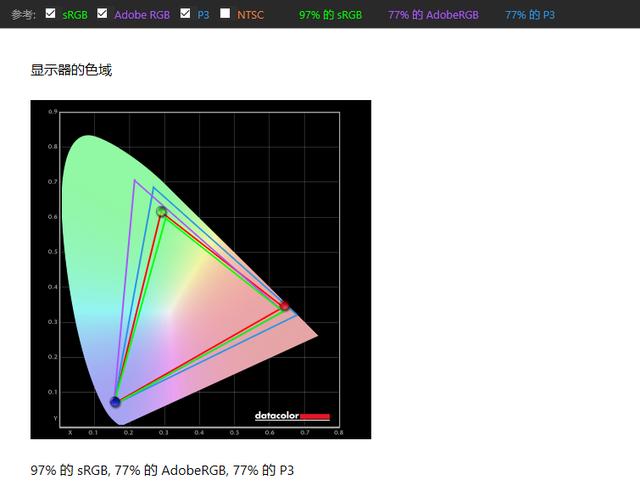The height and width of the screenshot is (502, 640).
Task: Click the 77% 的 P3 result in header
Action: pyautogui.click(x=528, y=15)
